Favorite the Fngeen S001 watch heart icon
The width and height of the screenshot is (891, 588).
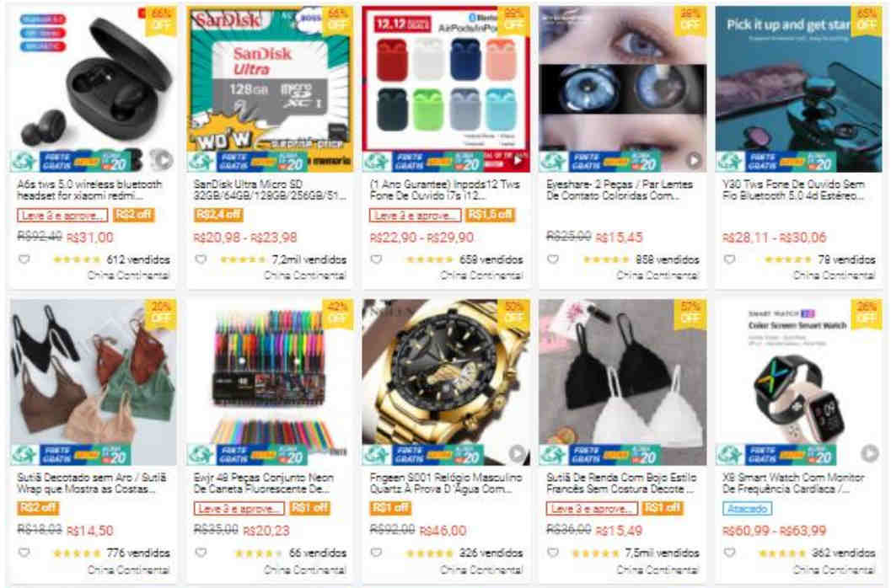tap(376, 553)
